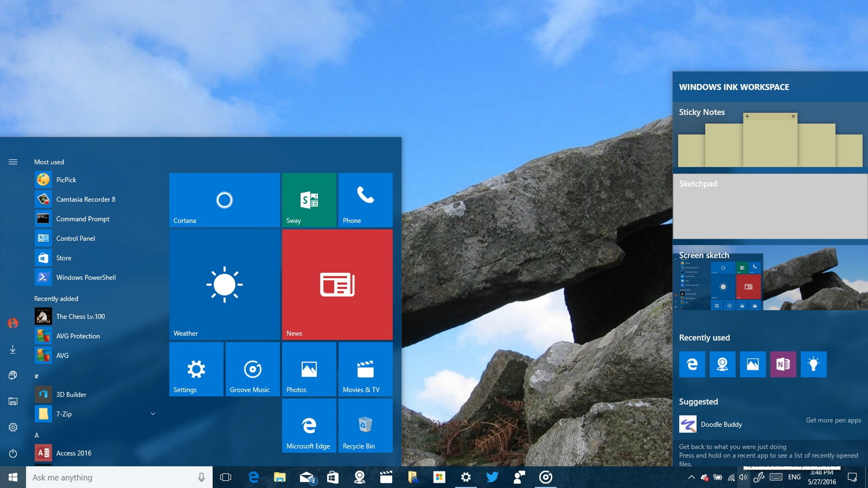Viewport: 868px width, 488px height.
Task: Open the Cortana tile
Action: click(x=224, y=200)
